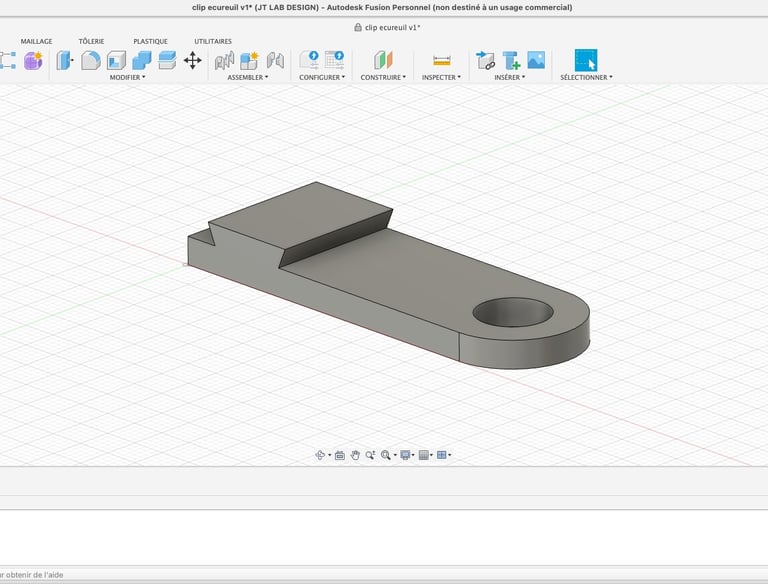Image resolution: width=768 pixels, height=584 pixels.
Task: Open the MODIFIER dropdown menu
Action: (x=127, y=77)
